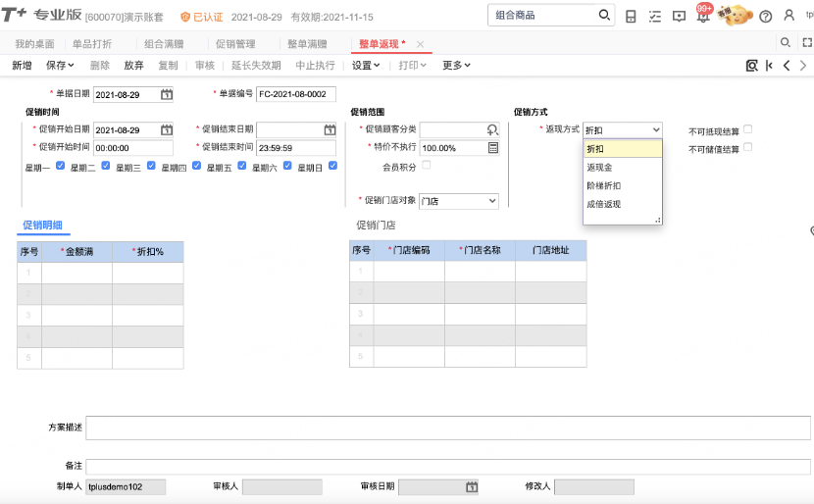The height and width of the screenshot is (504, 814).
Task: Click the tab bar search icon
Action: point(786,42)
